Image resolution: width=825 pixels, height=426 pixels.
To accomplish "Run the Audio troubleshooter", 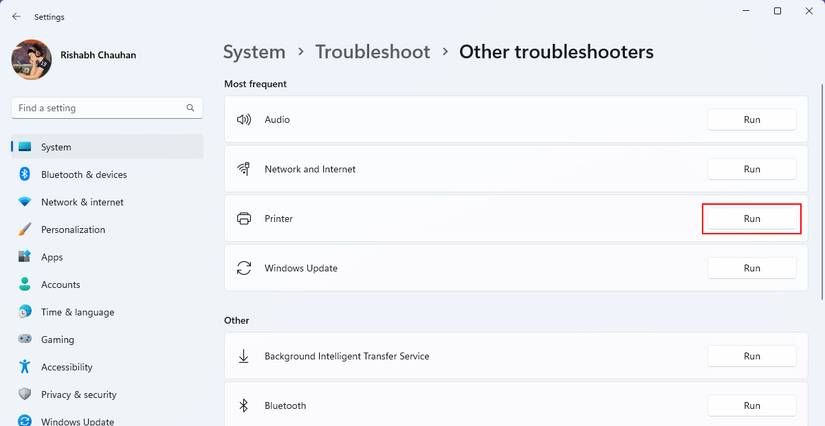I will click(751, 120).
